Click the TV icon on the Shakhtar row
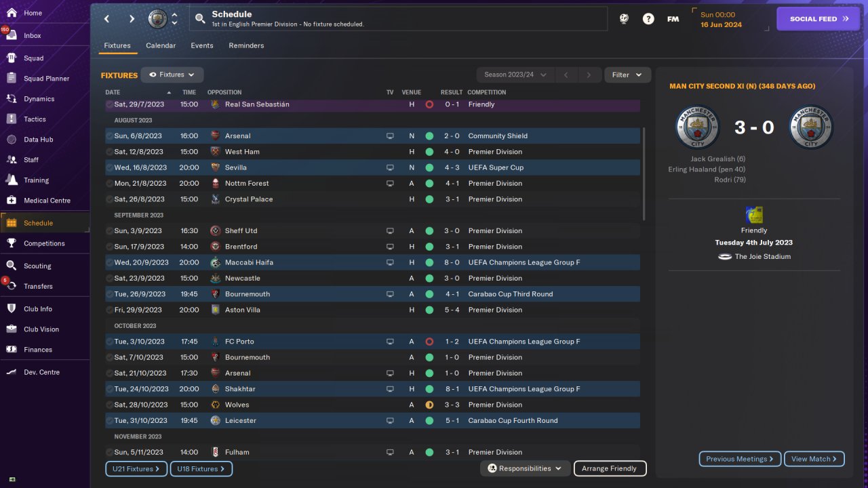The image size is (868, 488). point(390,389)
